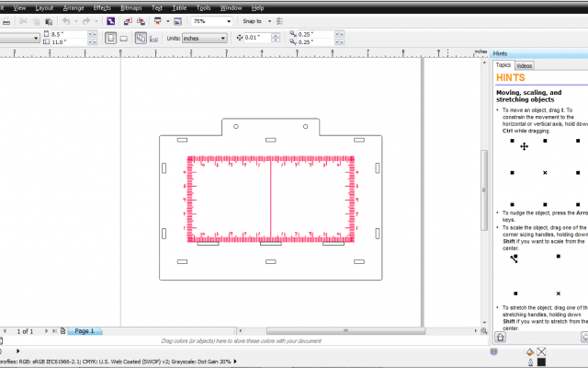Screen dimensions: 588x368
Task: Open the Snap to dropdown
Action: point(269,21)
